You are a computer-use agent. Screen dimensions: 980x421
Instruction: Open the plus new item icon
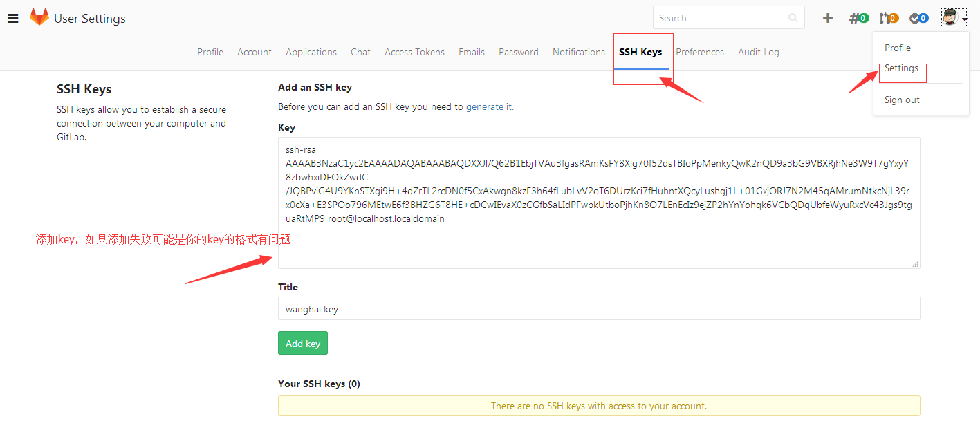(828, 19)
